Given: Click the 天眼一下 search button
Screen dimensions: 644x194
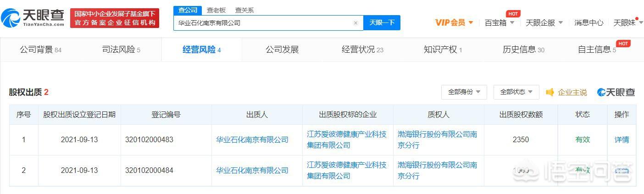Looking at the screenshot, I should (382, 22).
